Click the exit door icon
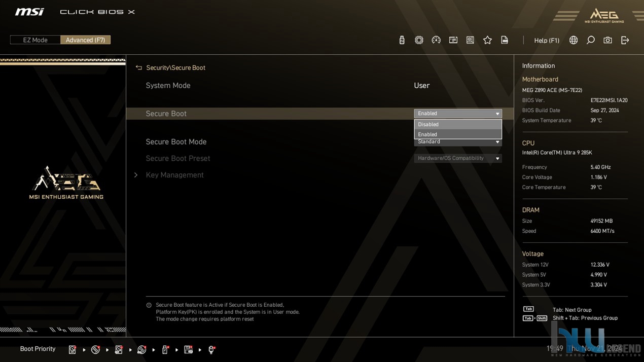 625,40
